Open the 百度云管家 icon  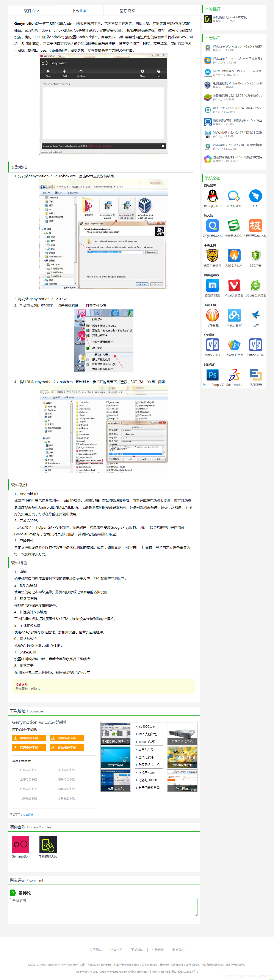234,315
